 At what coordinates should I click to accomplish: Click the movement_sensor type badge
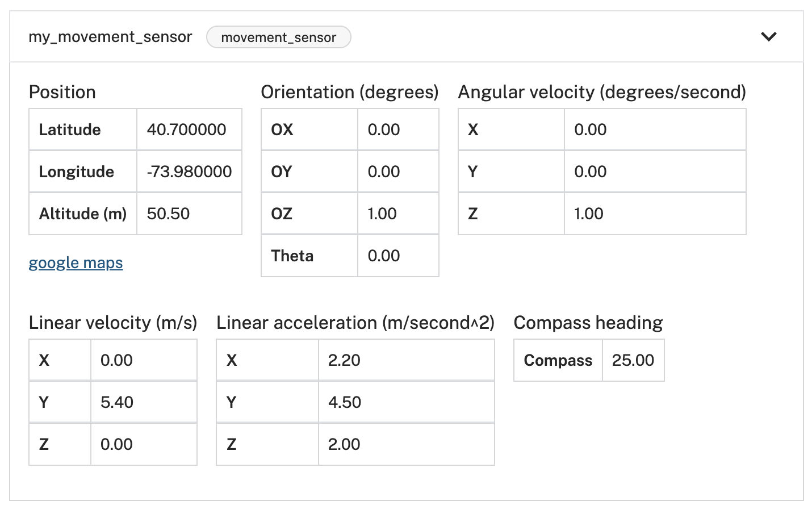[x=279, y=37]
